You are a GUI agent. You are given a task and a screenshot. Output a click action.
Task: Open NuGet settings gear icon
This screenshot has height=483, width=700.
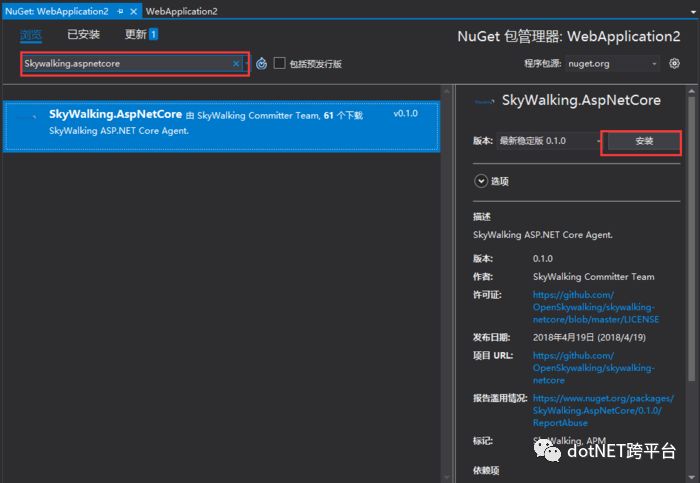click(674, 63)
